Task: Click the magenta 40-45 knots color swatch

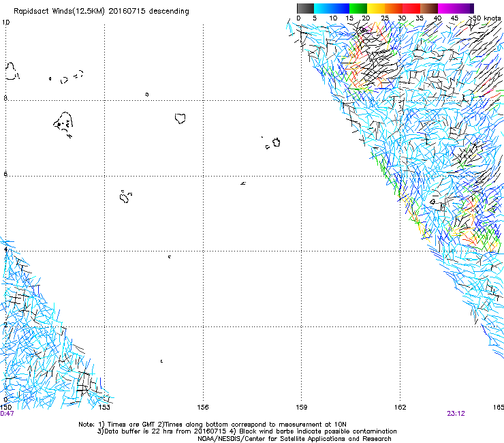Action: click(447, 8)
